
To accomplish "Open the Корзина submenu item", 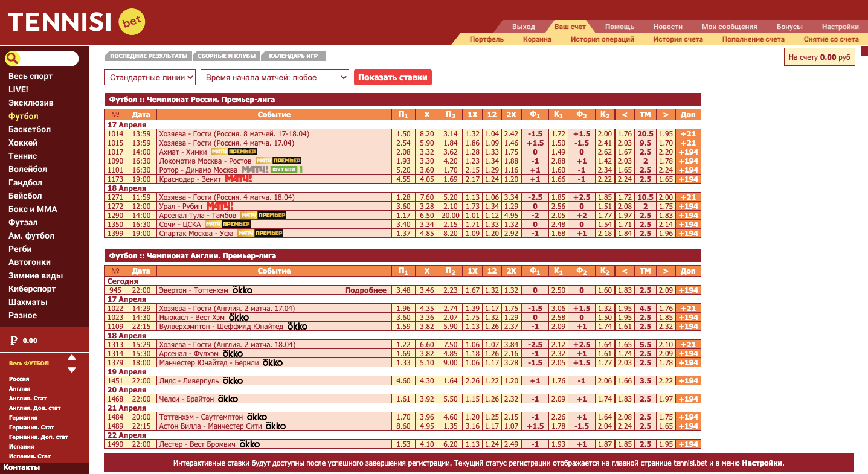I will (537, 39).
